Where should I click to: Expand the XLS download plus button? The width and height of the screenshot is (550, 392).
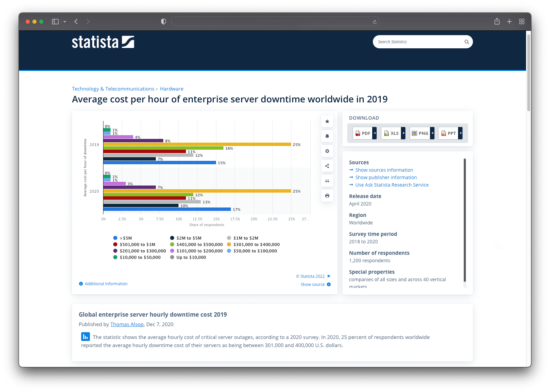pyautogui.click(x=403, y=133)
